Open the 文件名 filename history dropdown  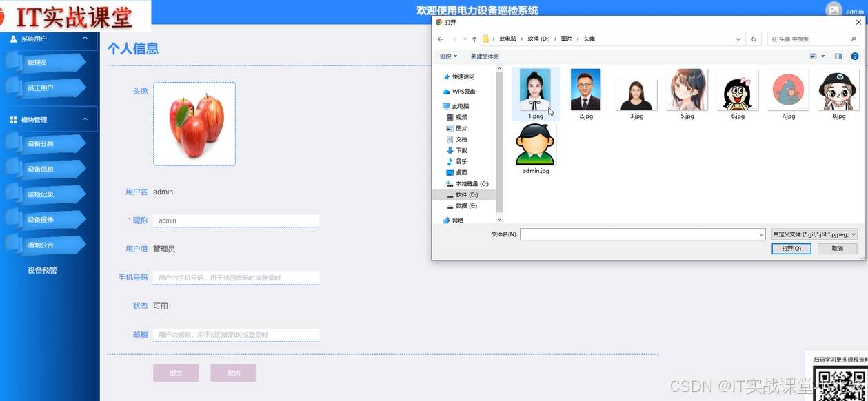[761, 235]
